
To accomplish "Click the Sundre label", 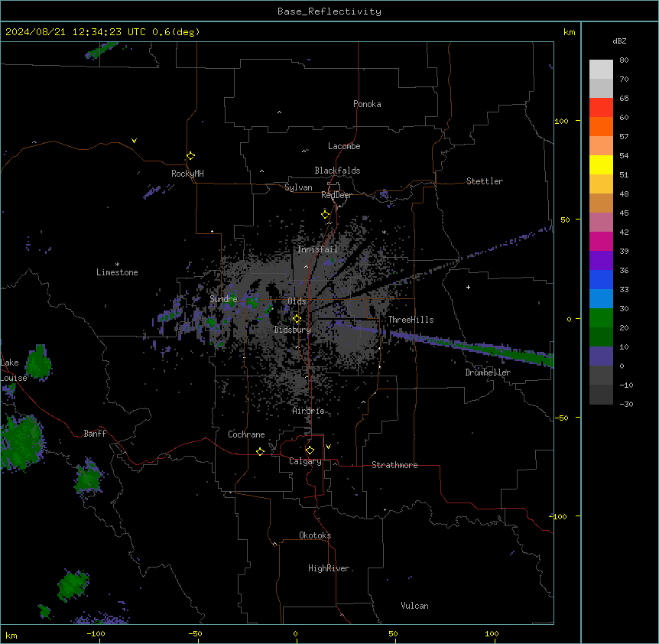I will pyautogui.click(x=223, y=299).
